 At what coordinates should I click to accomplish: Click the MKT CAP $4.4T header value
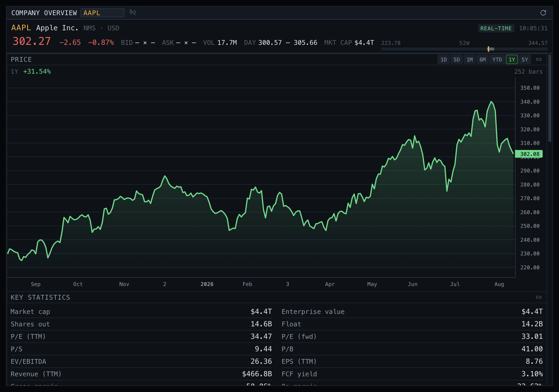[x=364, y=43]
